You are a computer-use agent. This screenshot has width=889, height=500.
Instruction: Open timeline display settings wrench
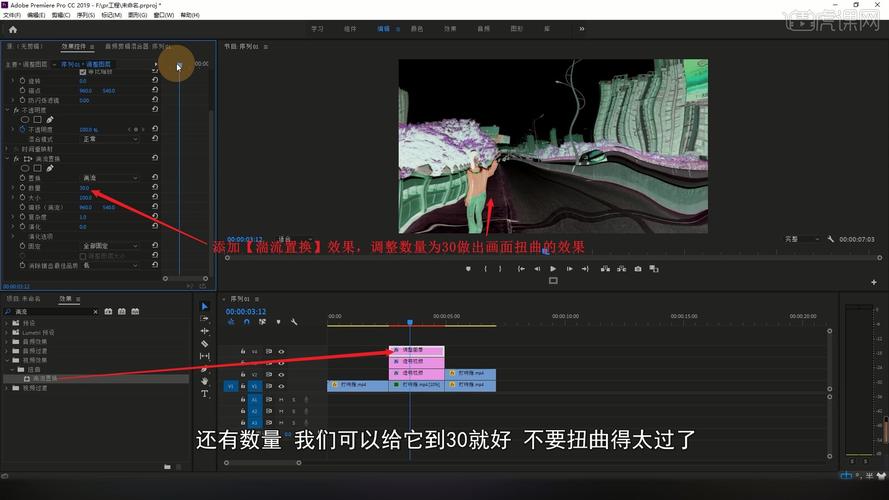tap(294, 322)
